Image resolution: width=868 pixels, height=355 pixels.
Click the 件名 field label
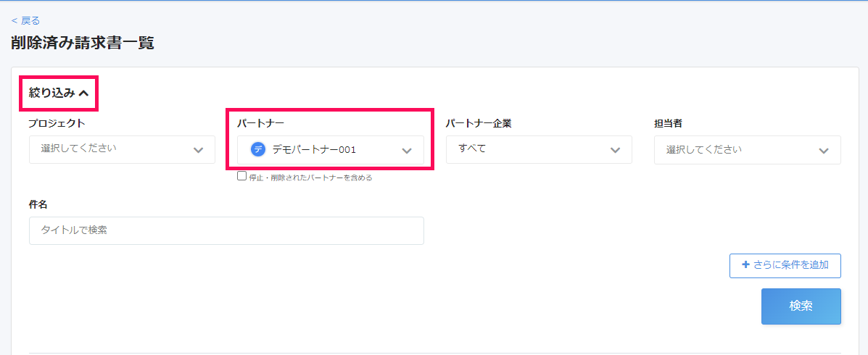pyautogui.click(x=38, y=204)
